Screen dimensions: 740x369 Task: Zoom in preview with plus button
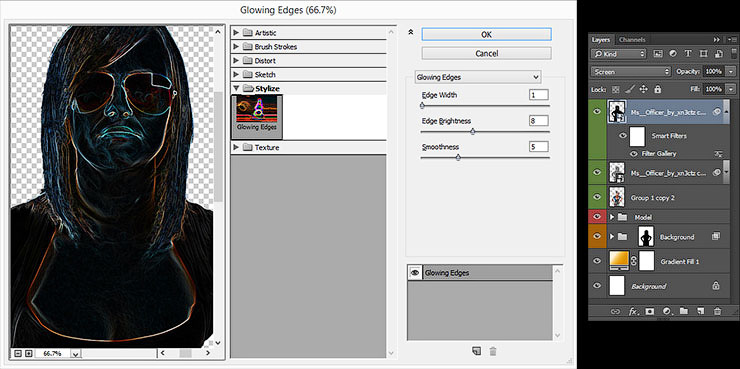pyautogui.click(x=28, y=353)
